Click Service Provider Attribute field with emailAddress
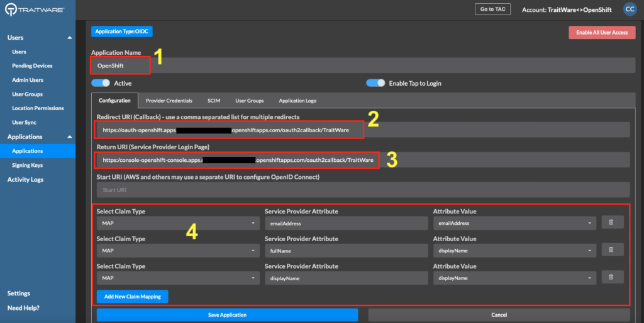 pyautogui.click(x=347, y=223)
